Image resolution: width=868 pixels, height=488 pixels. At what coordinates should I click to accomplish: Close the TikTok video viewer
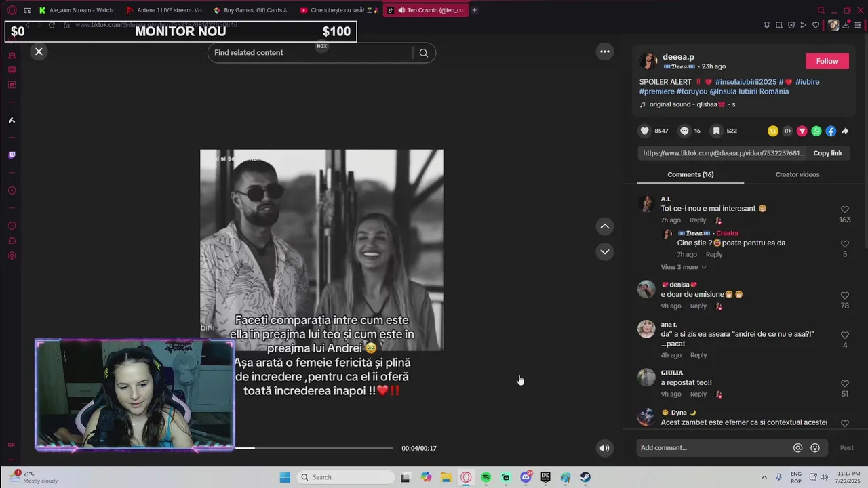[39, 52]
